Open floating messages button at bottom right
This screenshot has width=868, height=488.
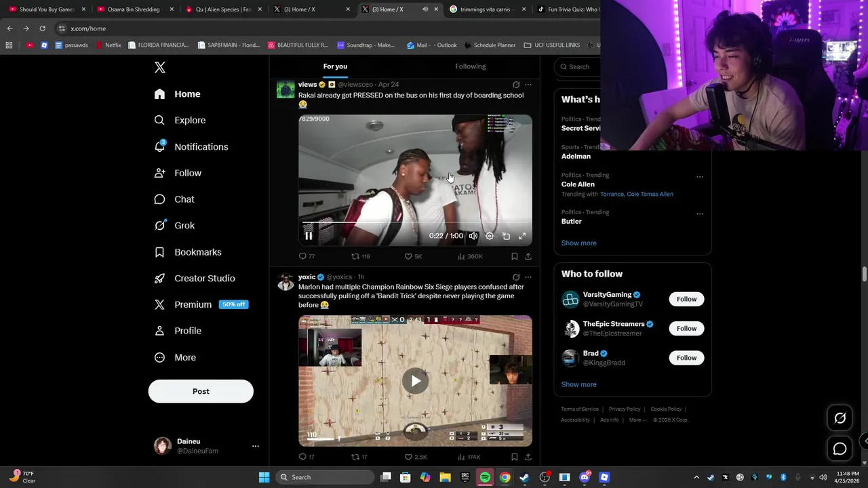(840, 449)
